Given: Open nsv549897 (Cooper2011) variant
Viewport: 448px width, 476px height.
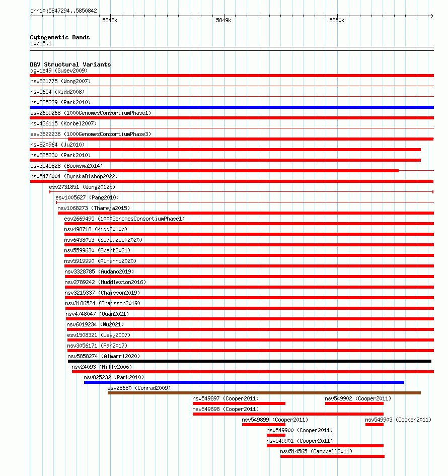Looking at the screenshot, I should click(x=226, y=399).
